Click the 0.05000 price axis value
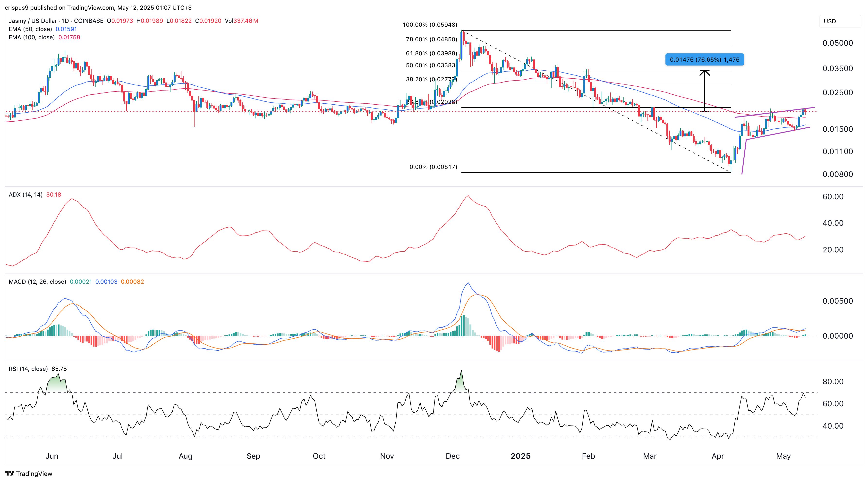The width and height of the screenshot is (868, 482). pyautogui.click(x=838, y=43)
